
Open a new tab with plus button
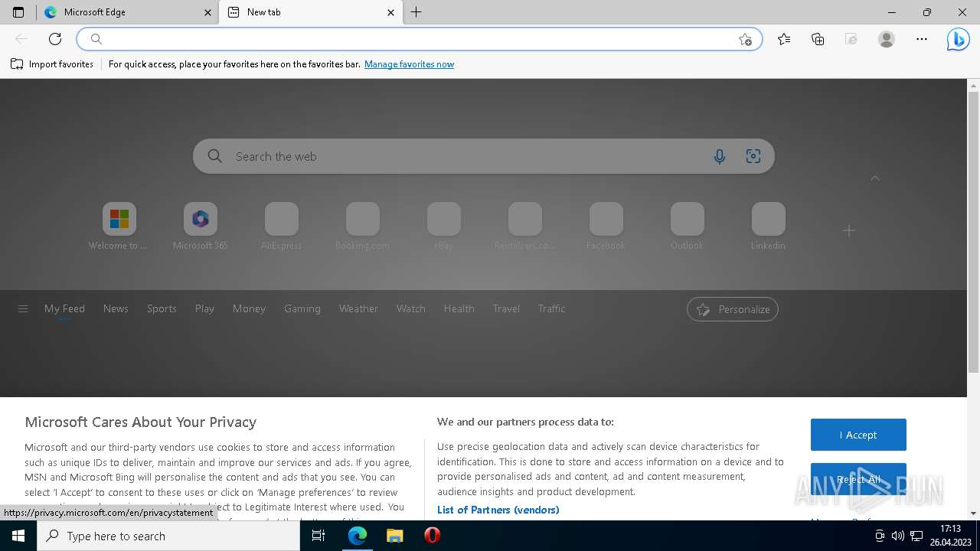(416, 12)
